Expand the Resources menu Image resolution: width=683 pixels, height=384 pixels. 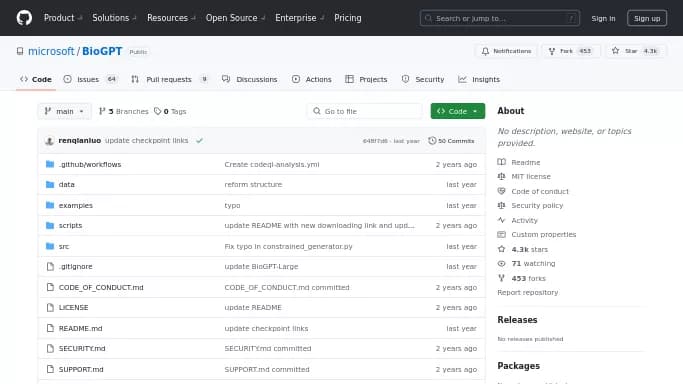click(x=171, y=18)
